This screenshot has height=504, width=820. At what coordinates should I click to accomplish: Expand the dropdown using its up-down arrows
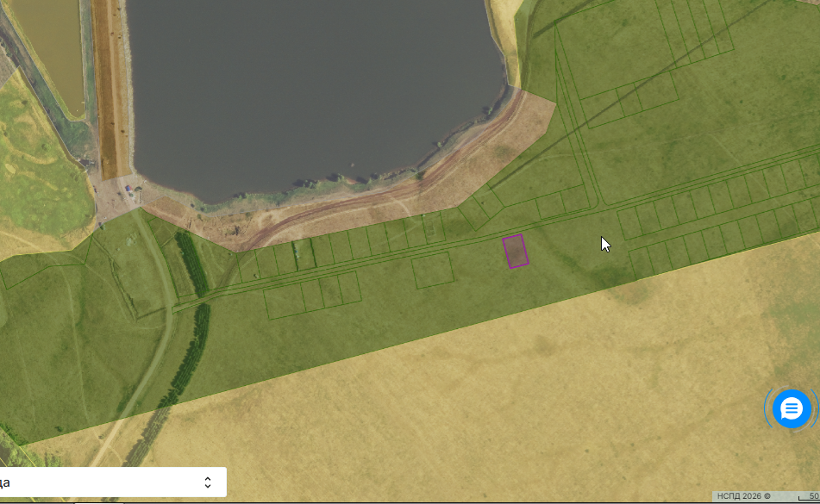click(x=208, y=482)
